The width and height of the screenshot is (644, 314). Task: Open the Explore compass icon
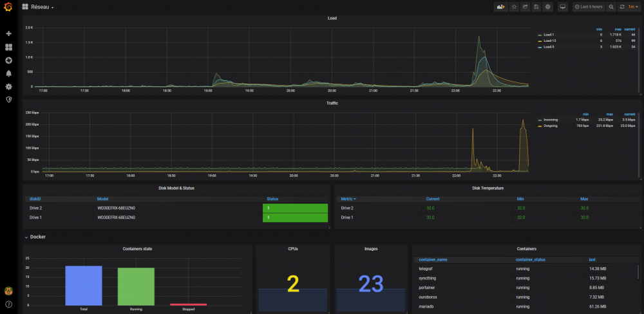[8, 60]
